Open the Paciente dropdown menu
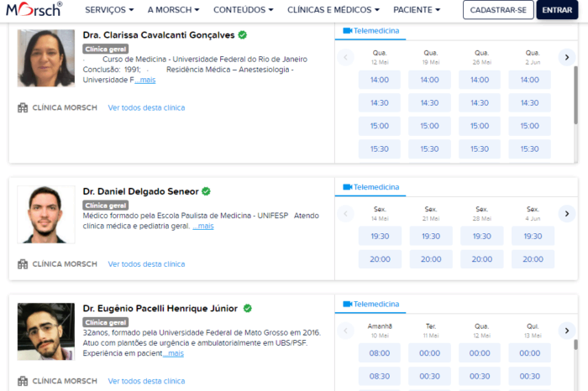The height and width of the screenshot is (391, 588). coord(415,10)
